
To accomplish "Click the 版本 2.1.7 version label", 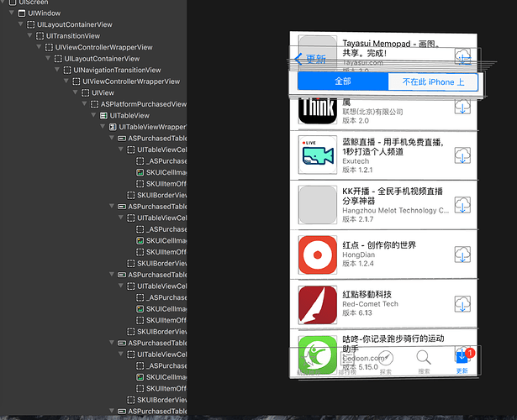I will pyautogui.click(x=358, y=219).
